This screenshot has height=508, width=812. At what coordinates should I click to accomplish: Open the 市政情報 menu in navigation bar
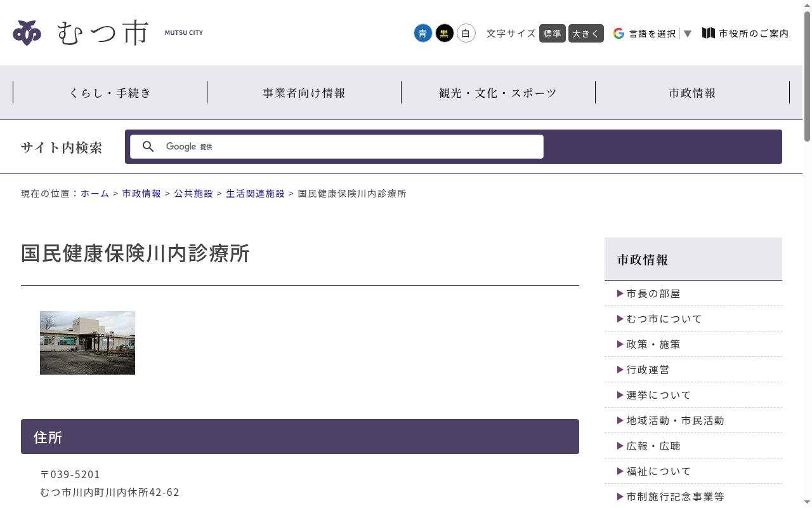pos(692,93)
